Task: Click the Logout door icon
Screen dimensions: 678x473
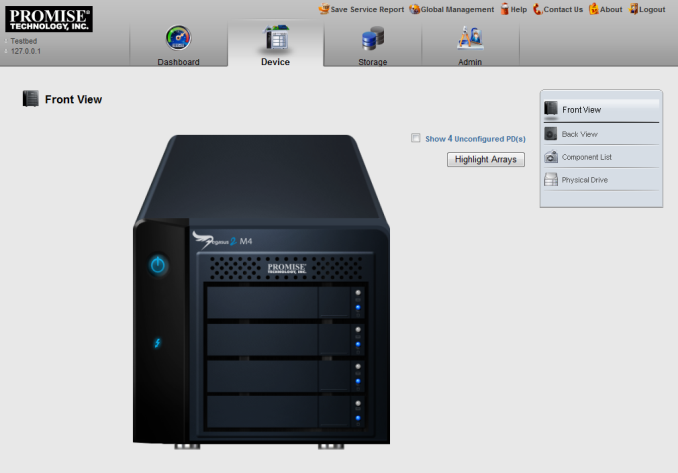Action: (633, 9)
